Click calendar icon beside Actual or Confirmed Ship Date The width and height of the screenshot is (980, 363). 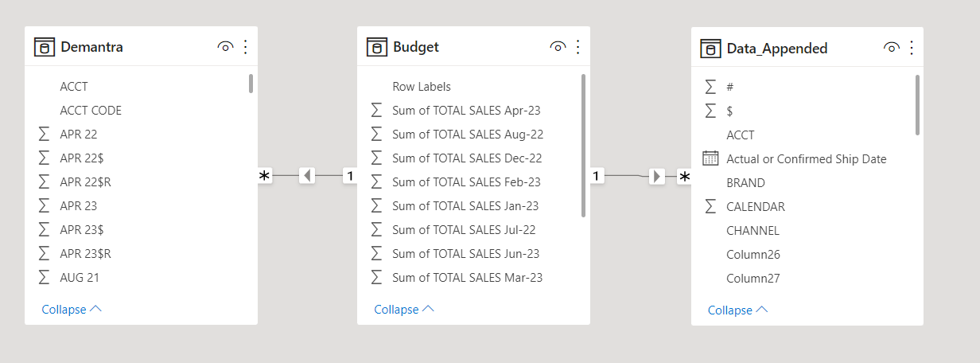(710, 158)
